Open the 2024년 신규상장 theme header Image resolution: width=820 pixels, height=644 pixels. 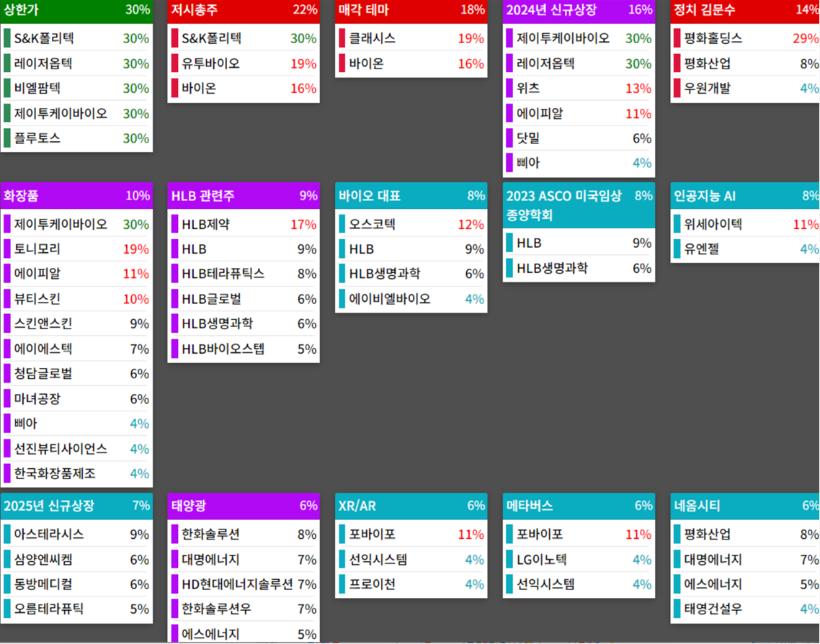[579, 11]
